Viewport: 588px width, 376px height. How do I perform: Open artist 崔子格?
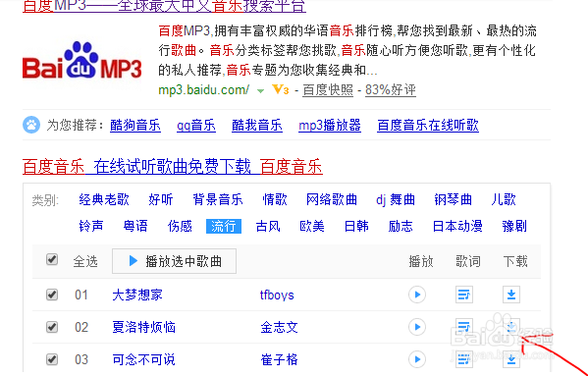(x=279, y=359)
